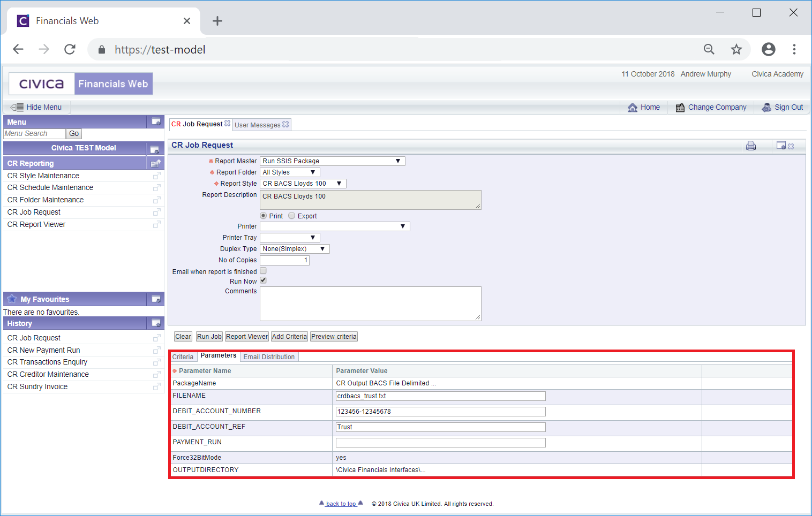812x516 pixels.
Task: Select the Parameters tab
Action: coord(218,356)
